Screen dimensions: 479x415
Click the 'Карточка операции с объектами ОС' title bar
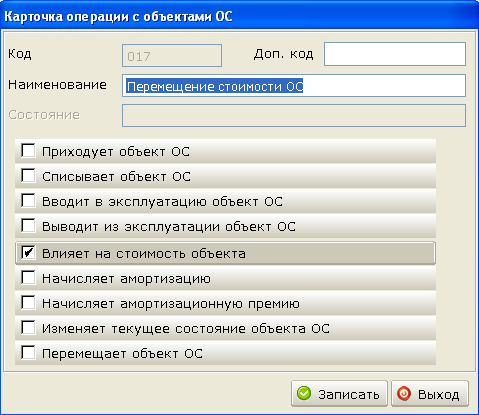click(x=239, y=16)
